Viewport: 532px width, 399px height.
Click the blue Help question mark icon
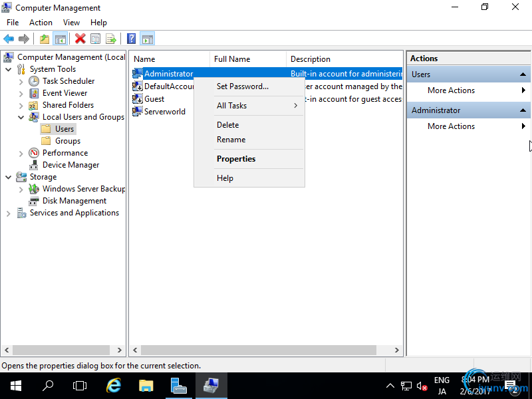[x=131, y=39]
